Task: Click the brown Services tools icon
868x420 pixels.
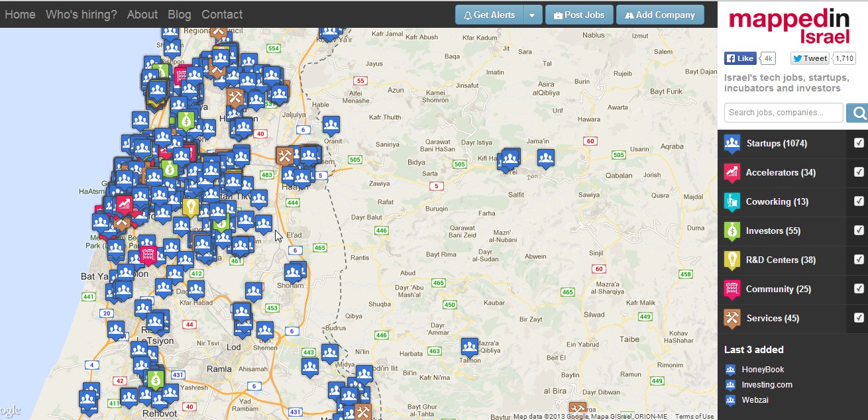Action: (732, 318)
